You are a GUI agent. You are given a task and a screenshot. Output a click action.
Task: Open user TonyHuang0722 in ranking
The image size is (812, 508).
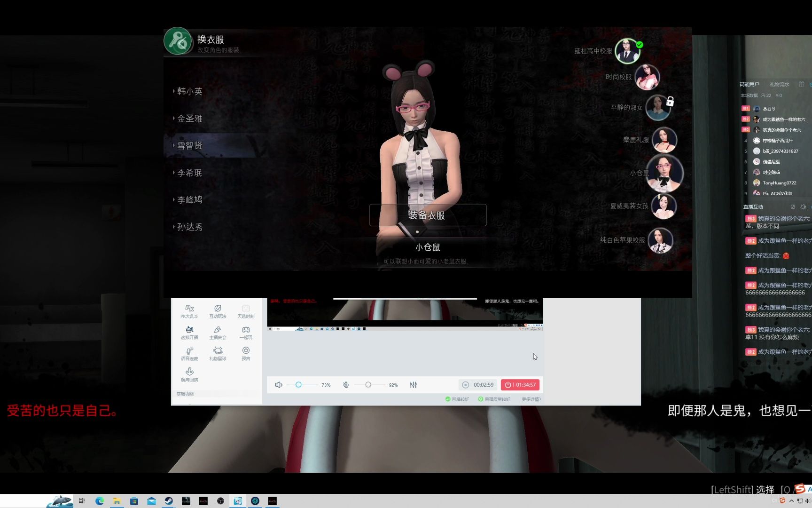click(780, 183)
